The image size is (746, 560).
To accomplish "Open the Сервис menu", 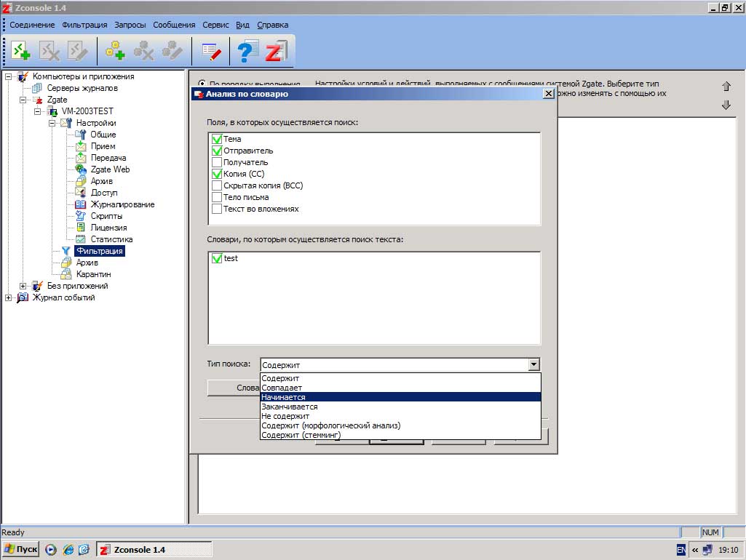I will [215, 25].
